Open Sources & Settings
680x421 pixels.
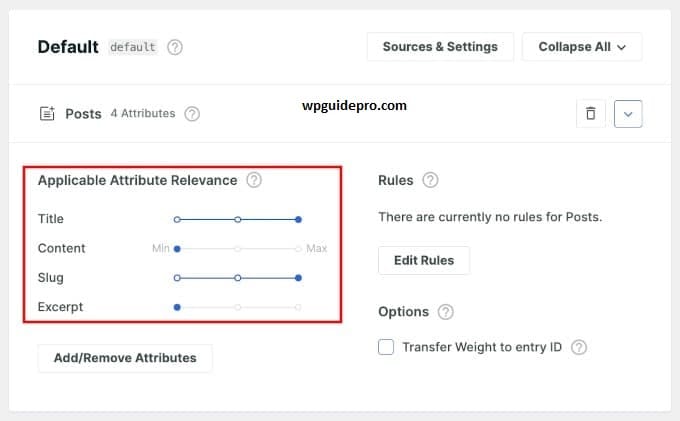(x=440, y=47)
